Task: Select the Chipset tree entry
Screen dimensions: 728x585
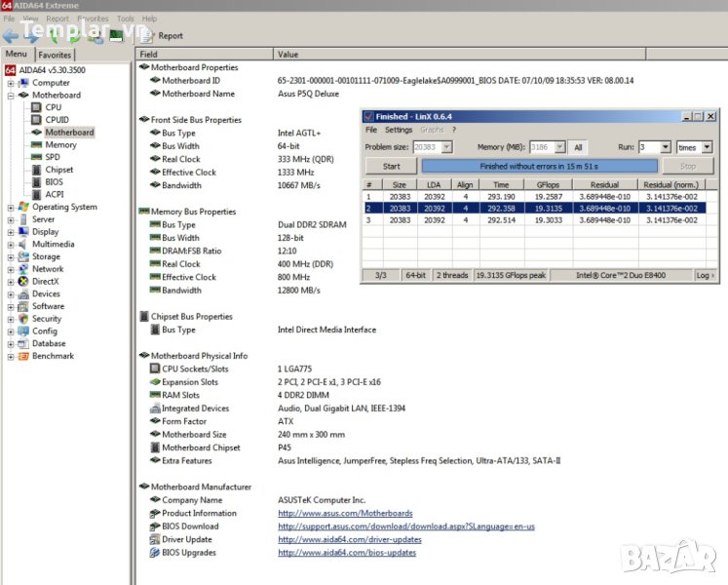Action: coord(58,170)
